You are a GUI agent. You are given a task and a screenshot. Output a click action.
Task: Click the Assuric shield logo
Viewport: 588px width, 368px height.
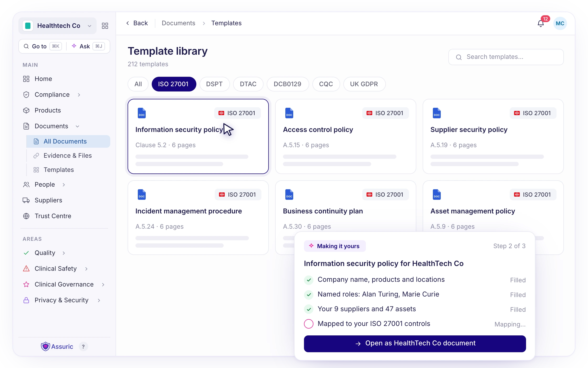46,347
